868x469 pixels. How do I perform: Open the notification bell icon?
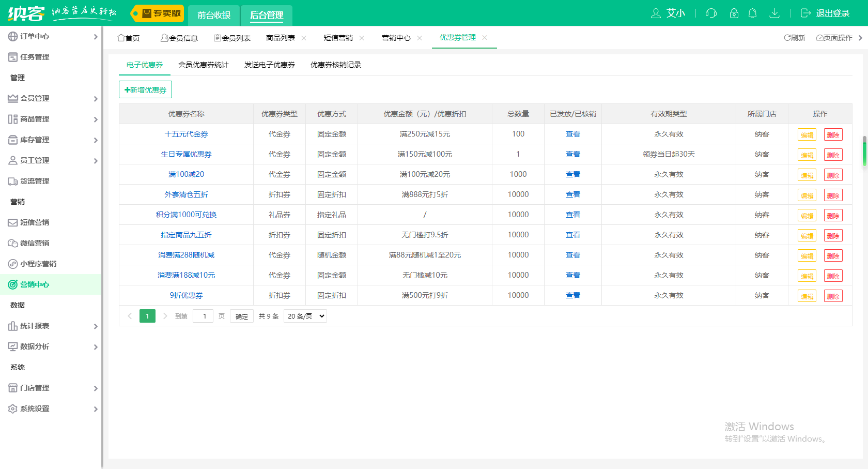coord(753,13)
